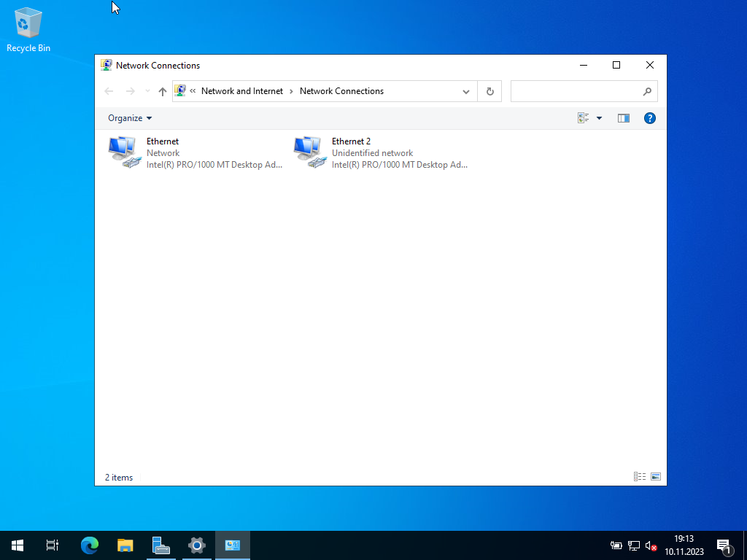Switch to large icons view in status bar
747x560 pixels.
pos(656,477)
